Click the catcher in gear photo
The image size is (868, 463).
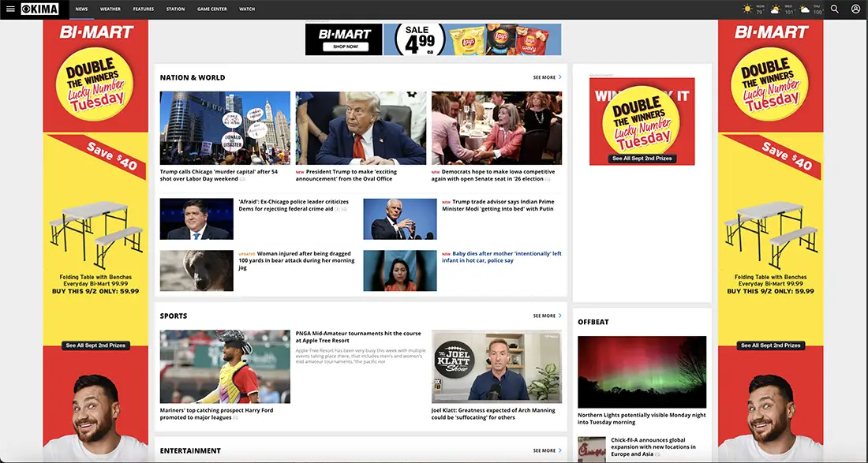coord(225,367)
